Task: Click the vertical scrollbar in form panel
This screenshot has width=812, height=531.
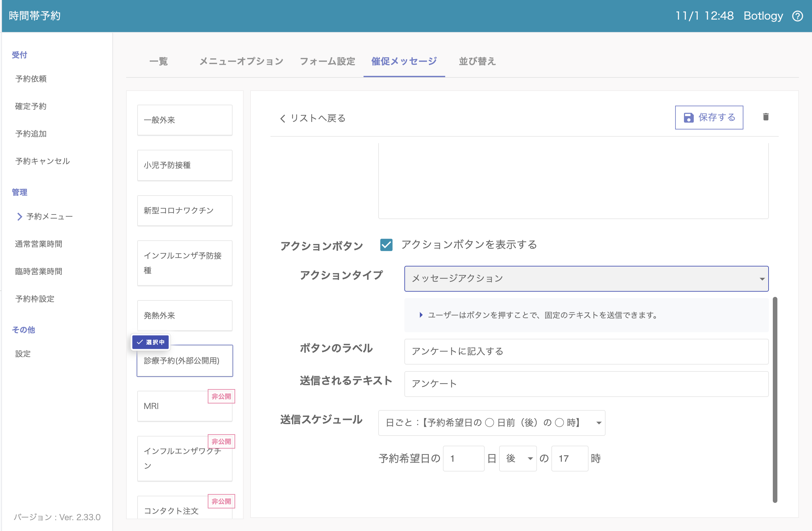Action: tap(774, 400)
